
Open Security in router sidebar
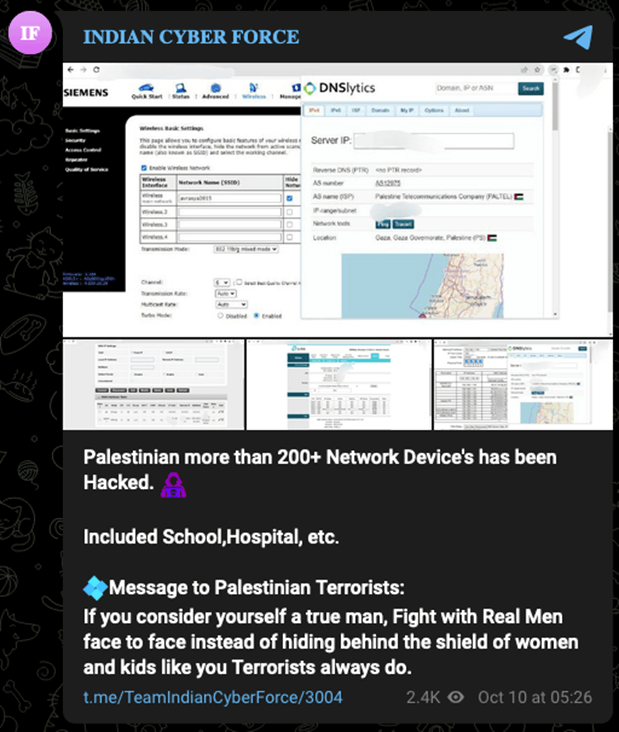(75, 140)
